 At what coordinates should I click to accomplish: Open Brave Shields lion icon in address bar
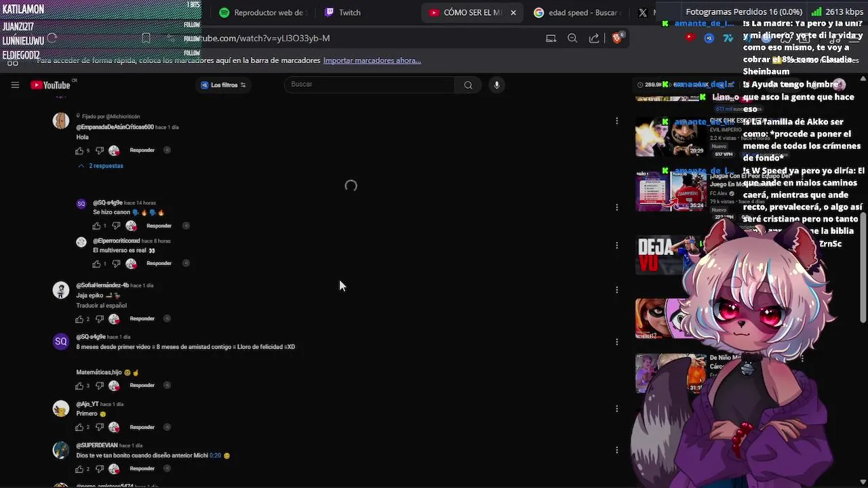(x=616, y=38)
